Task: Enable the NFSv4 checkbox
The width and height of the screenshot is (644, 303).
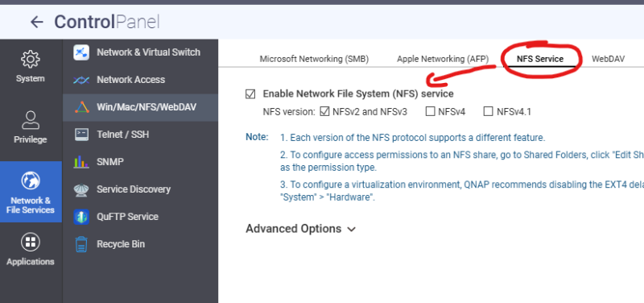Action: [430, 111]
